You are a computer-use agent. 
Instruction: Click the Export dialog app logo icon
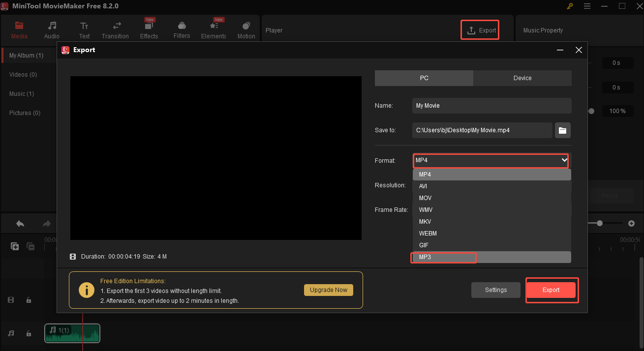point(65,50)
